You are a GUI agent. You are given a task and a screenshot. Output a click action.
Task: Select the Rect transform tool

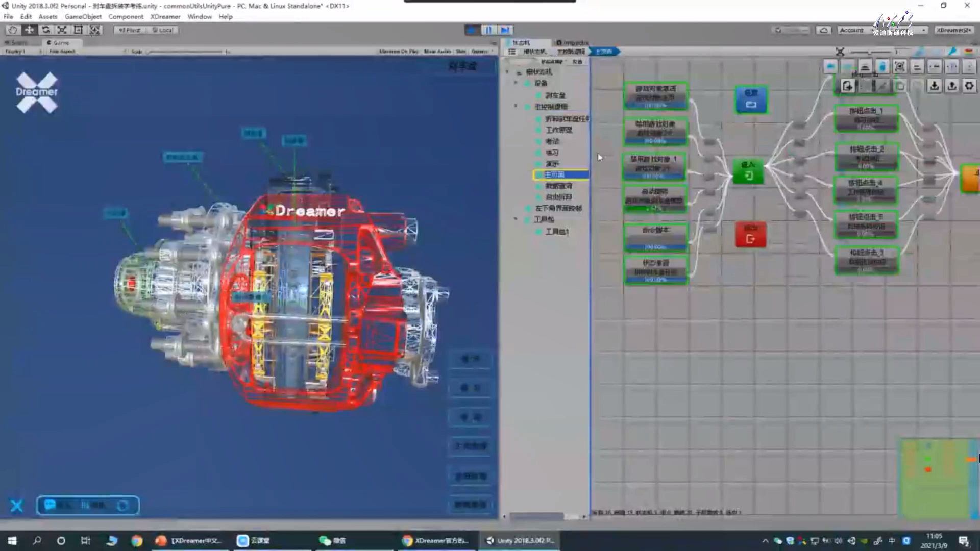78,30
